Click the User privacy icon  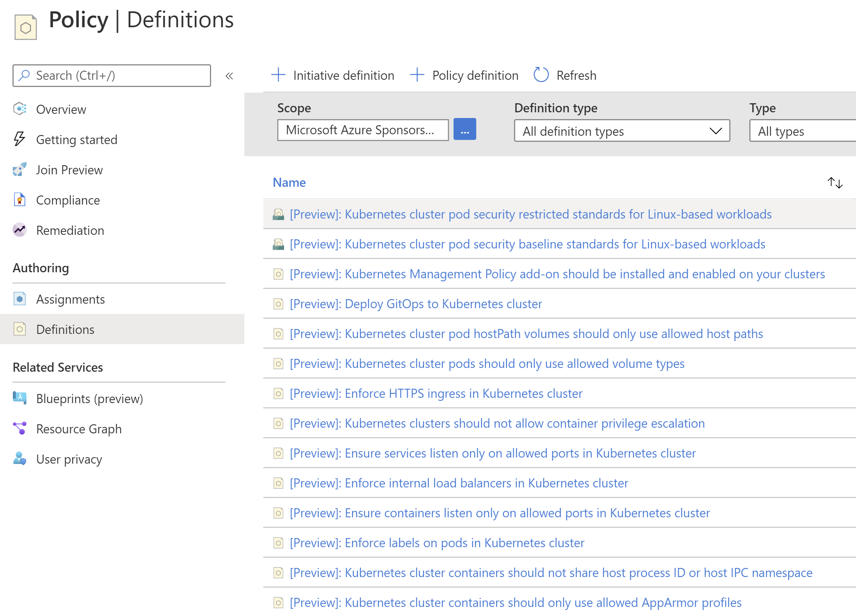[x=20, y=459]
